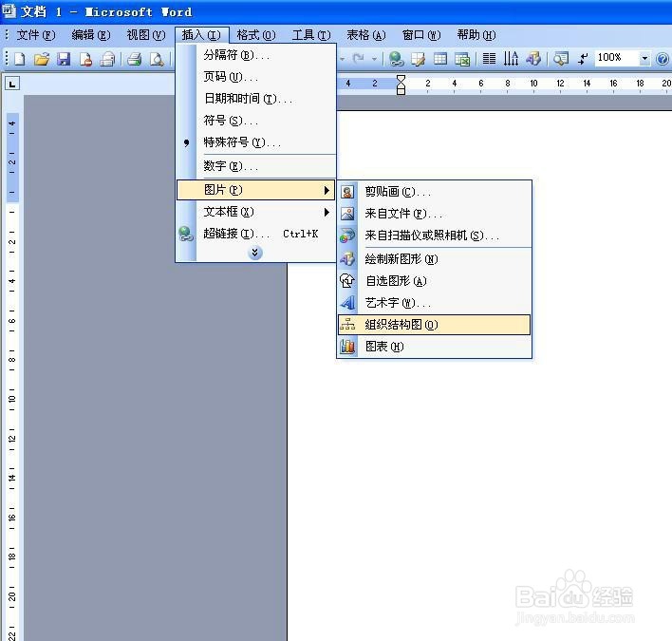Choose 页码(U)... from the Insert menu
672x641 pixels.
(x=256, y=77)
